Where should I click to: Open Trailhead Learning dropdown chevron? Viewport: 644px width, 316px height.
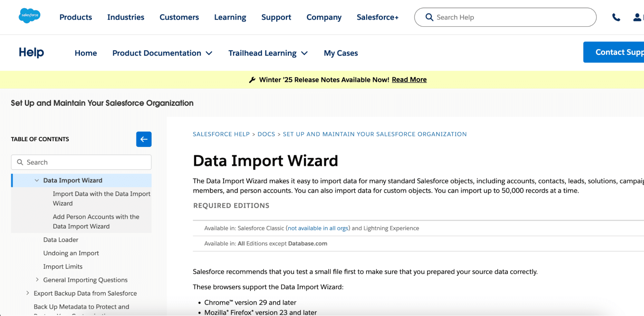[304, 53]
